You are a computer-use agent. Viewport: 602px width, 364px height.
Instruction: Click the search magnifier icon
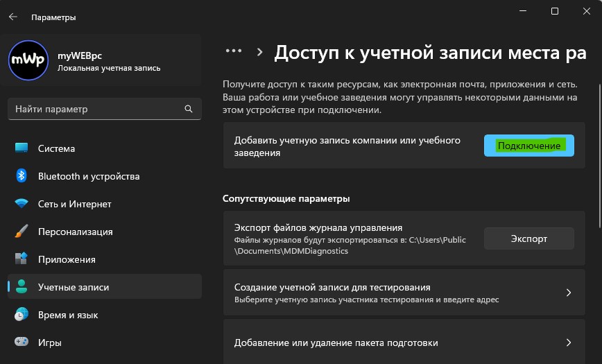point(189,109)
